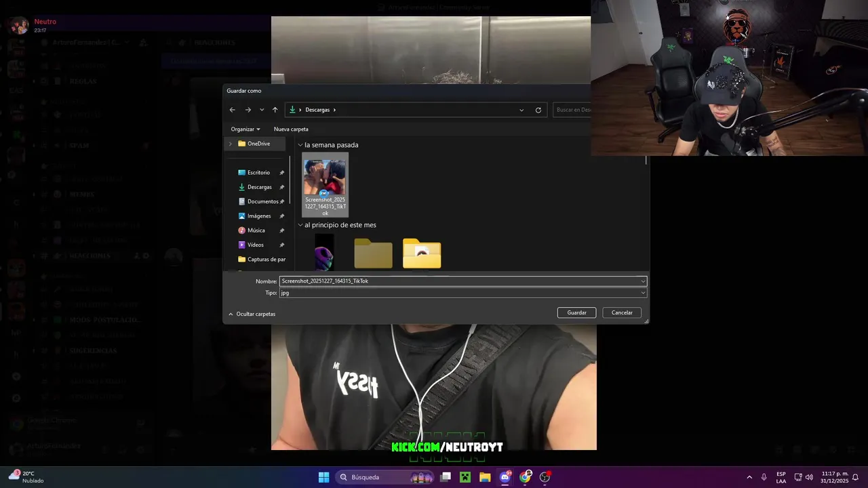868x488 pixels.
Task: Collapse the folder pane with Ocultar carpetas
Action: click(x=252, y=314)
